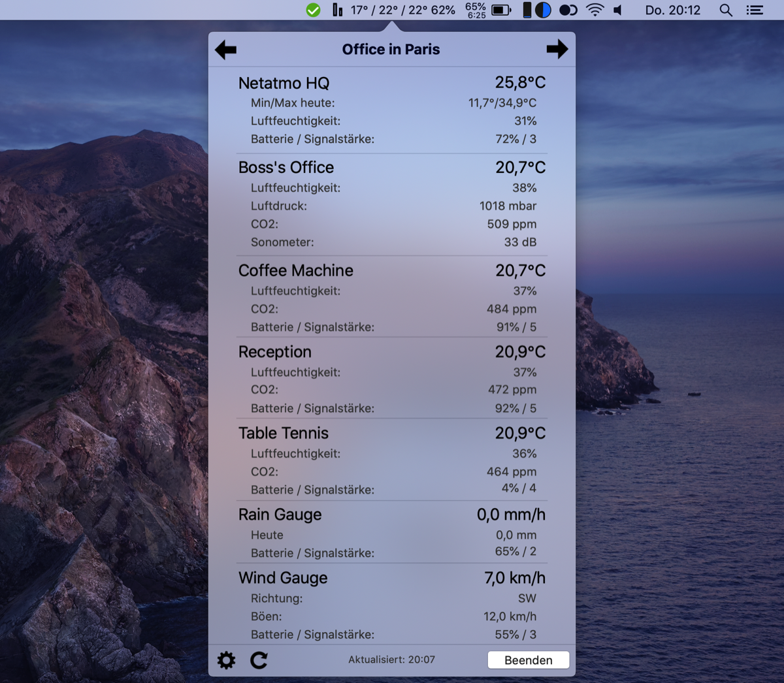Click the 0,0 mm/h rain rate value
Image resolution: width=784 pixels, height=683 pixels.
[511, 515]
